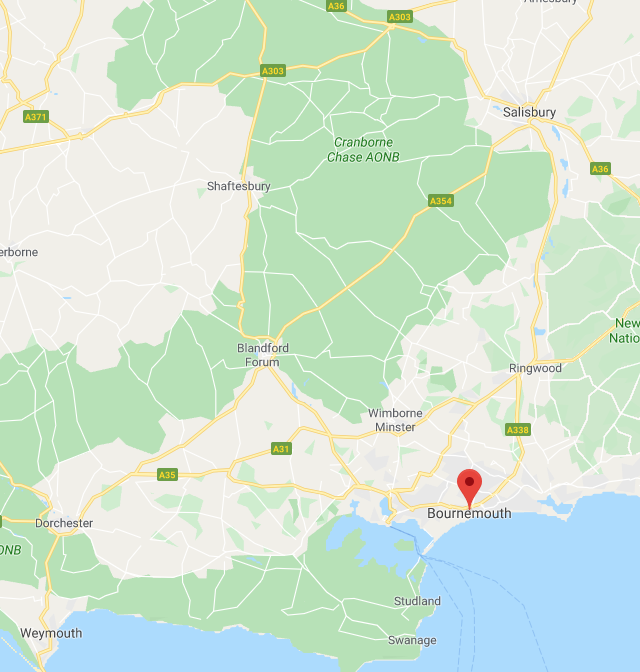
Task: Click the A354 road badge
Action: [x=441, y=201]
